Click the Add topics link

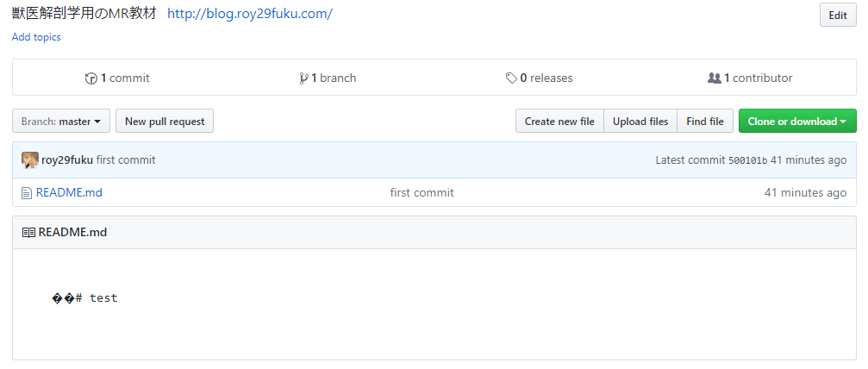coord(36,37)
